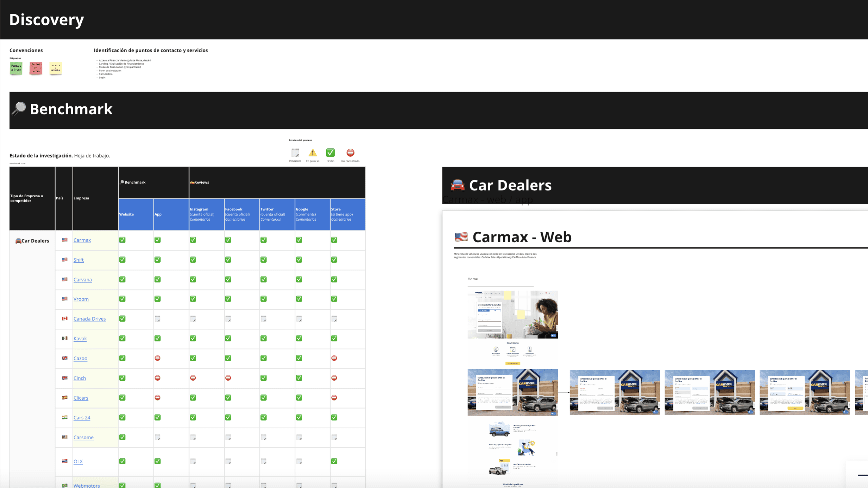
Task: Open the Canada Drives link
Action: [x=90, y=319]
